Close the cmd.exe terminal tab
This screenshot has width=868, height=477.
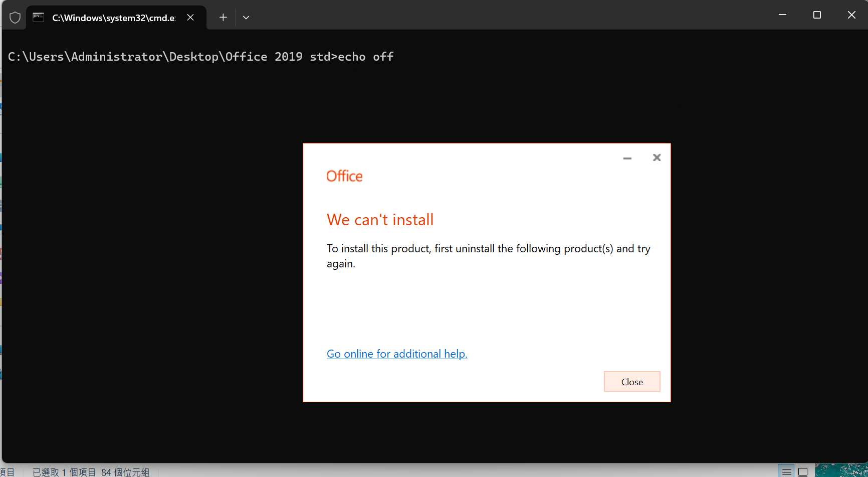click(x=190, y=18)
